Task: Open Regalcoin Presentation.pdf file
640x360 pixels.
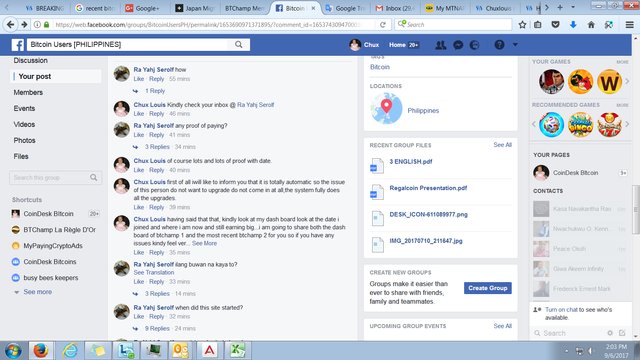Action: pos(428,188)
